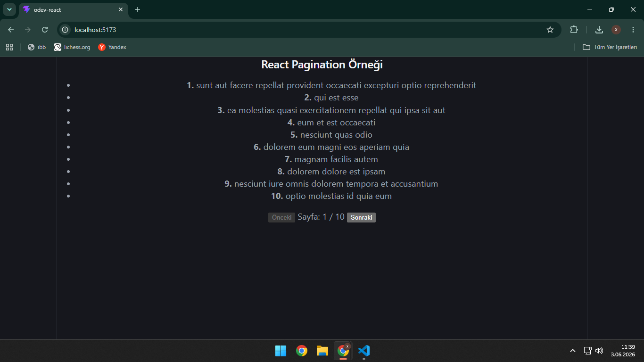Click the 'dolorem eum magni eos' item
The width and height of the screenshot is (644, 362).
point(331,147)
